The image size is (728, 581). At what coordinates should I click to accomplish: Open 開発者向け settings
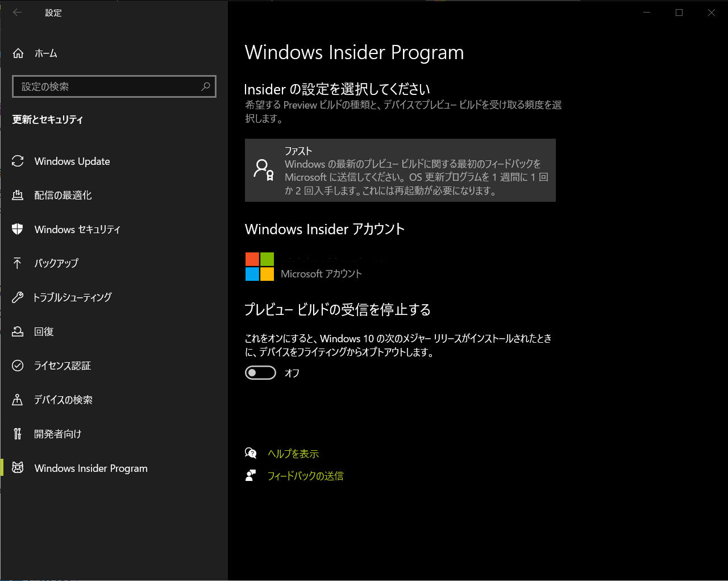tap(114, 434)
